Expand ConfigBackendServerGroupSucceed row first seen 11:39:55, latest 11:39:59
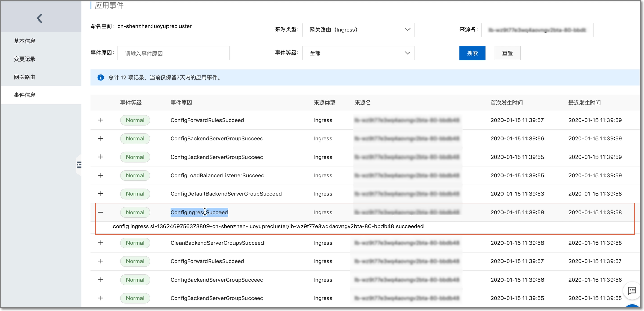Image resolution: width=644 pixels, height=311 pixels. point(100,157)
